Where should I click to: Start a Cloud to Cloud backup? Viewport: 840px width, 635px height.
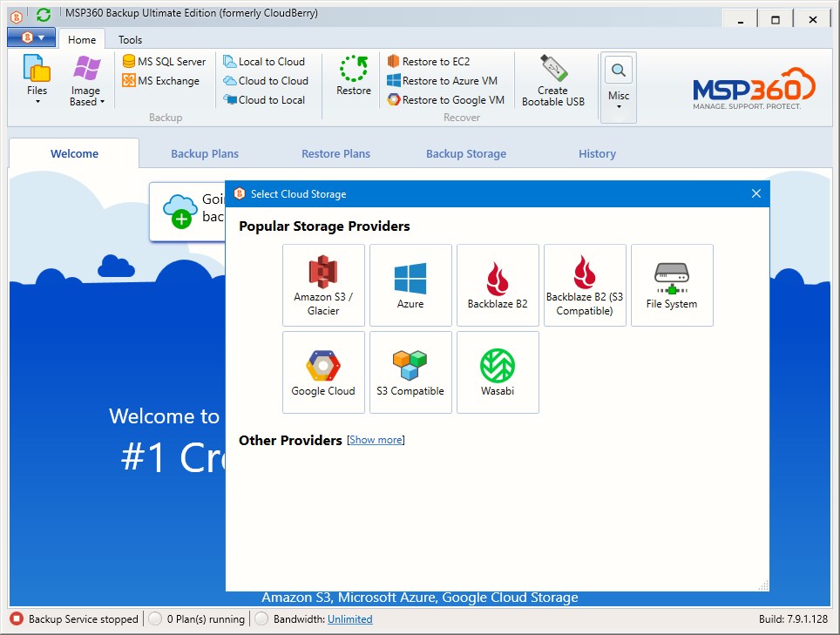tap(268, 80)
